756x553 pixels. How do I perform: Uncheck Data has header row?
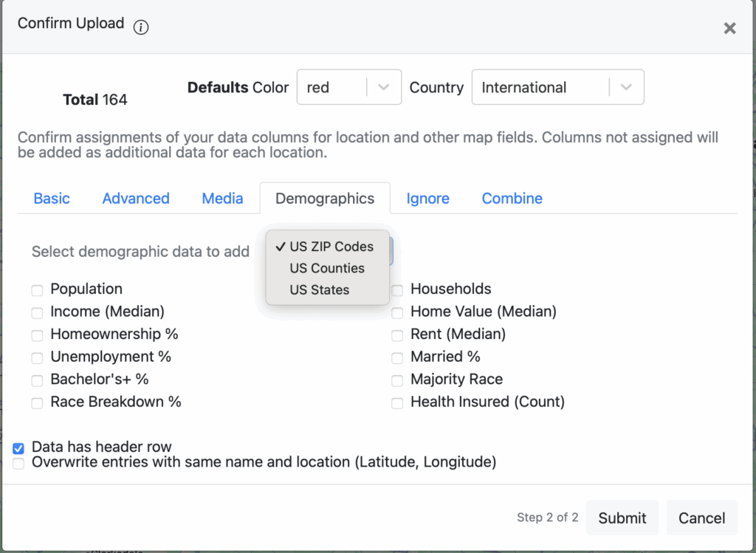[18, 447]
